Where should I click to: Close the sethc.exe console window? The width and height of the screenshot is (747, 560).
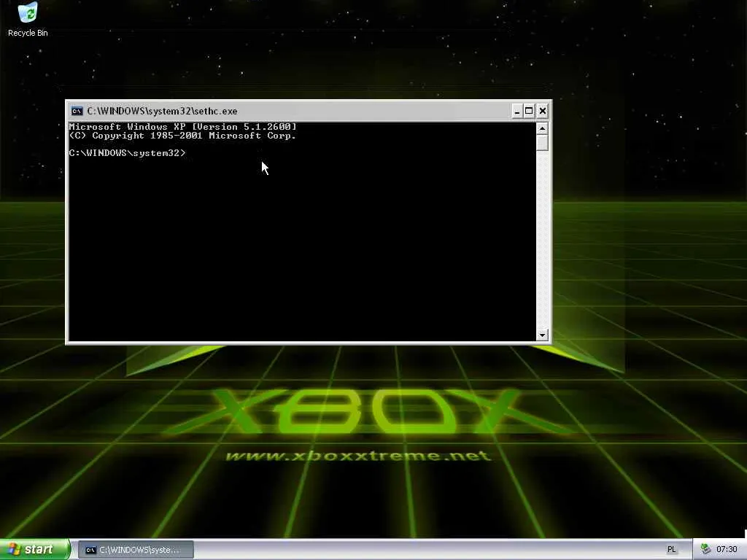tap(542, 111)
